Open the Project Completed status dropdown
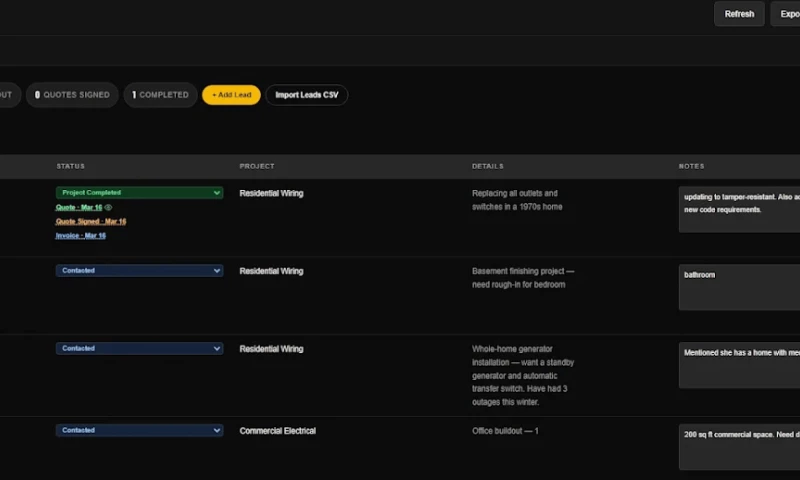This screenshot has height=480, width=800. pyautogui.click(x=139, y=192)
